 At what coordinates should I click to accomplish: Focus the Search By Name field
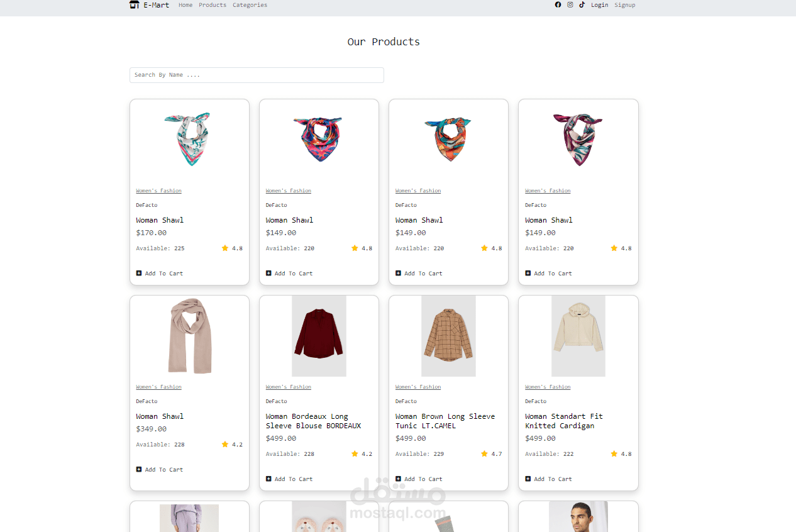tap(257, 75)
